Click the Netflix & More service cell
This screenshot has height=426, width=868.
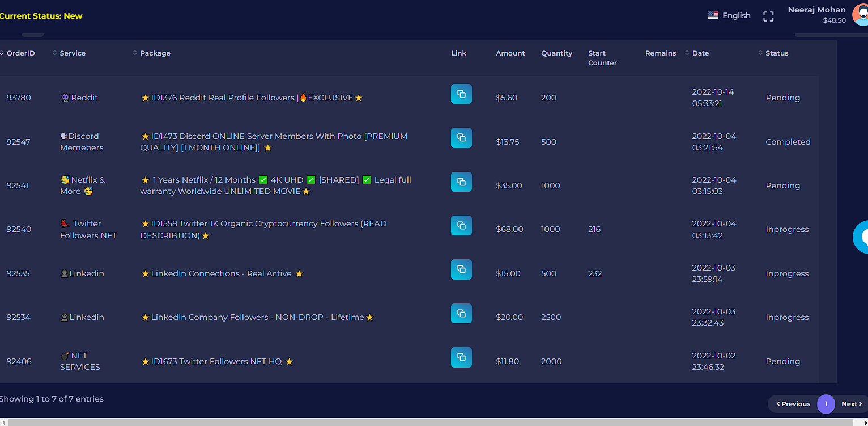(x=83, y=185)
